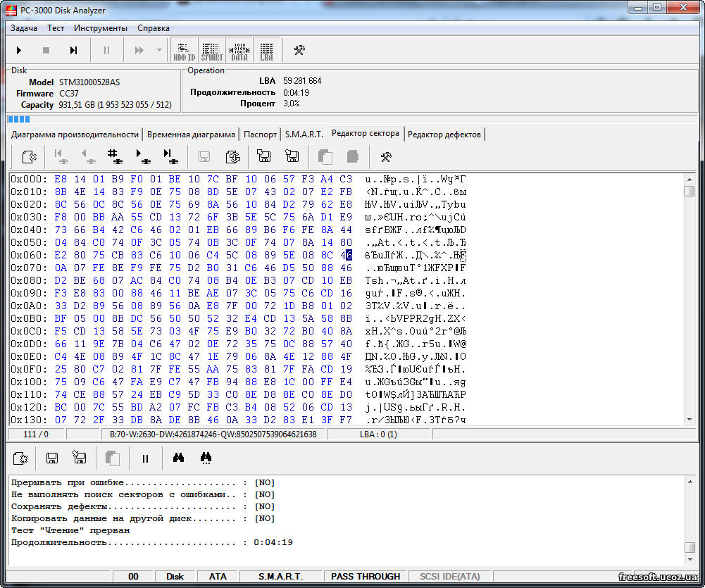Open the DATA toolbar icon
705x588 pixels.
pyautogui.click(x=239, y=51)
